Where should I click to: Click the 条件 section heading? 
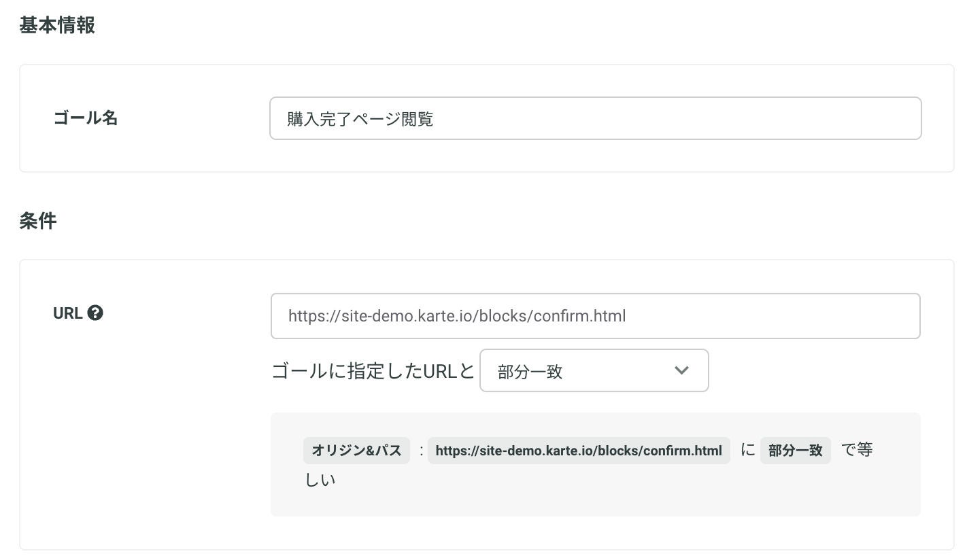point(38,221)
